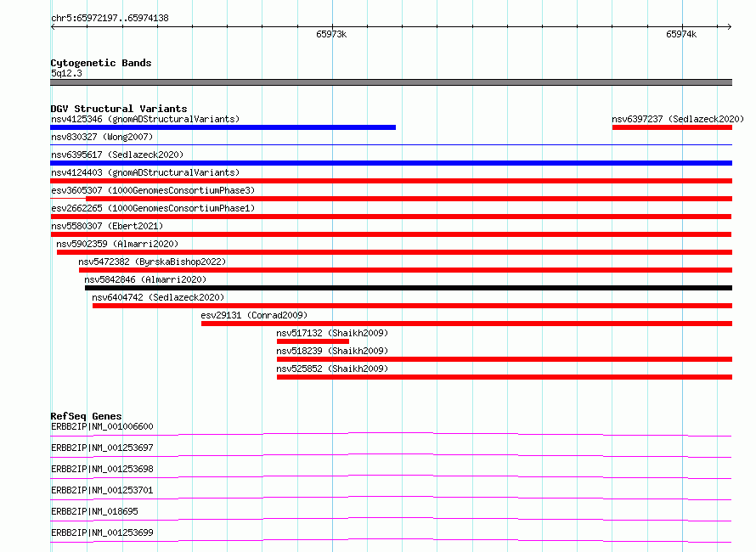Click the red nsv5902359 variant bar
This screenshot has height=552, width=756.
[394, 252]
